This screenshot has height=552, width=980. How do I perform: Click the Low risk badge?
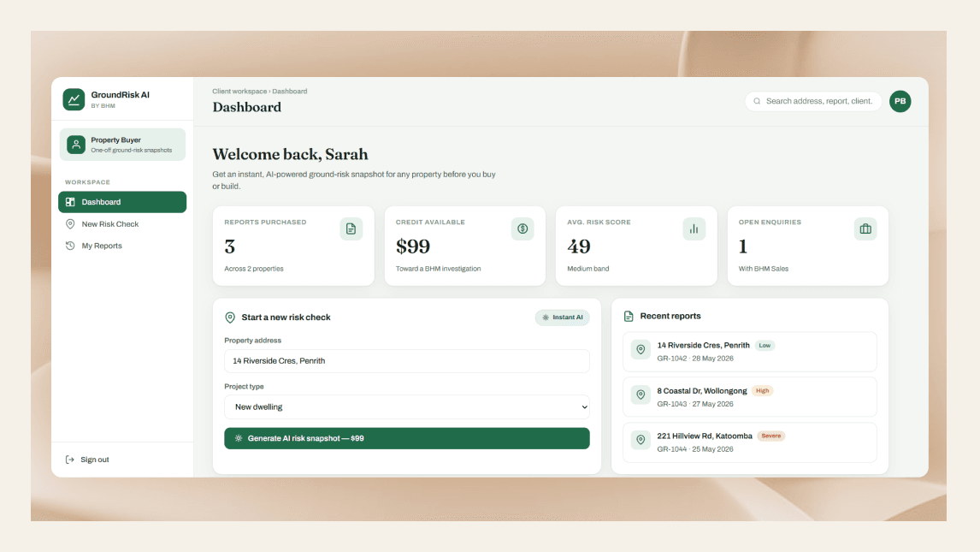click(765, 345)
